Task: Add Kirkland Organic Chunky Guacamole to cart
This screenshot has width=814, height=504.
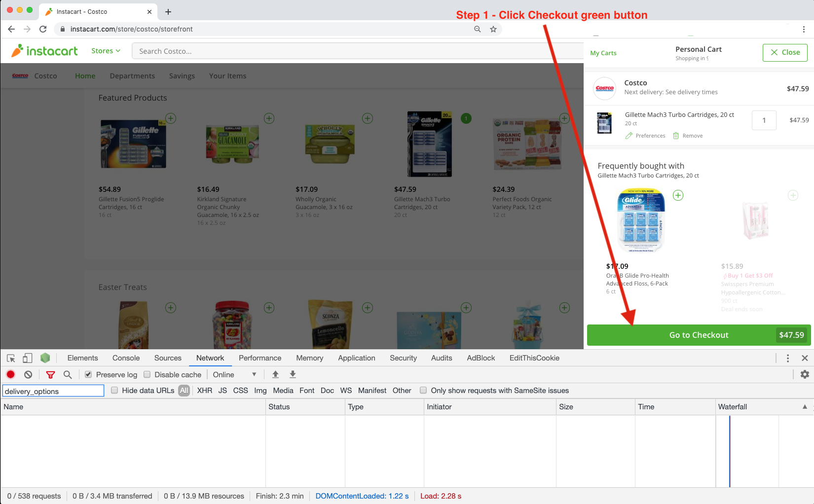Action: pyautogui.click(x=269, y=118)
